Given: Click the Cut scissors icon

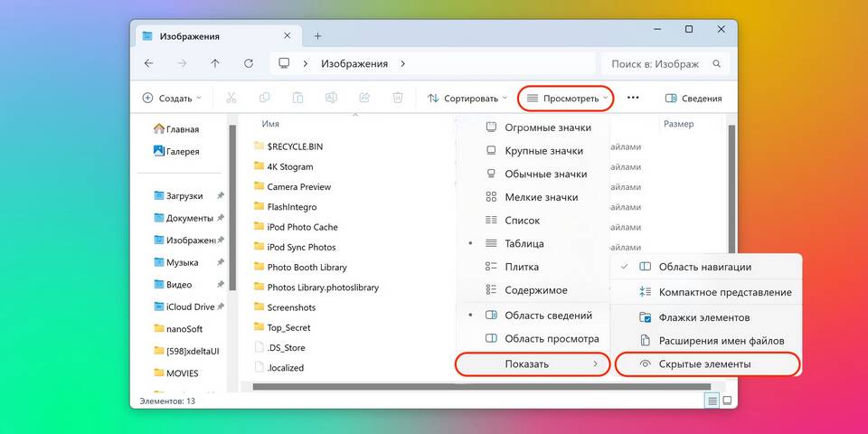Looking at the screenshot, I should coord(231,98).
